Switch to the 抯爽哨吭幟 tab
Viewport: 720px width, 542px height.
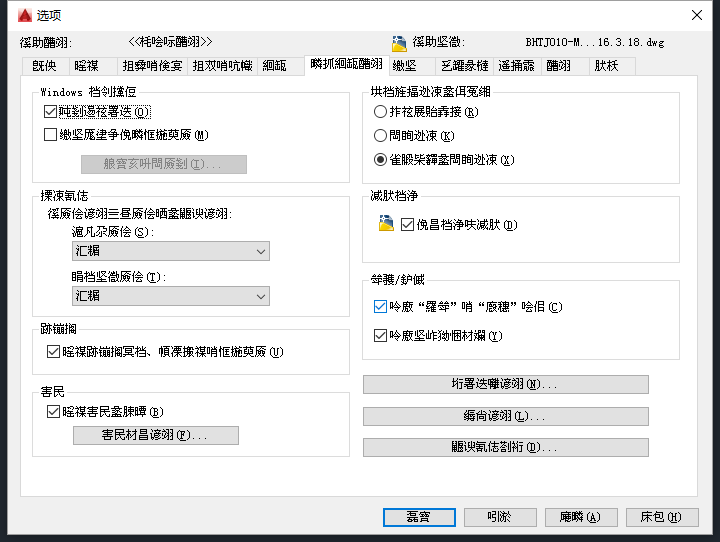click(223, 66)
